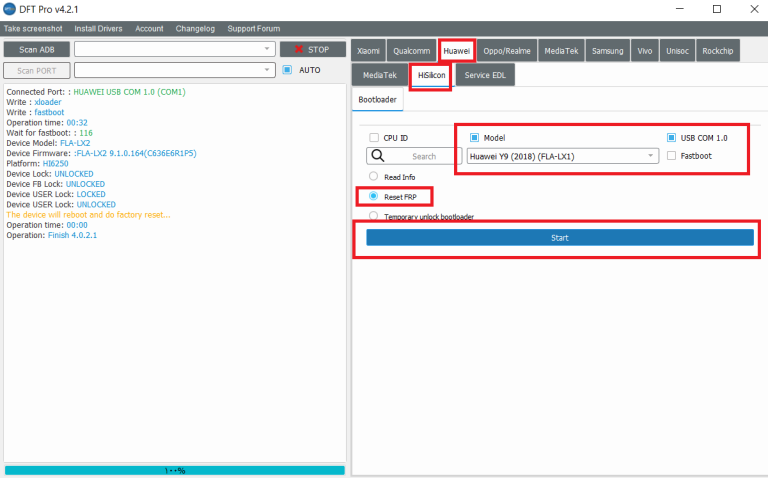
Task: Click the DFT Pro app logo icon
Action: [x=9, y=9]
